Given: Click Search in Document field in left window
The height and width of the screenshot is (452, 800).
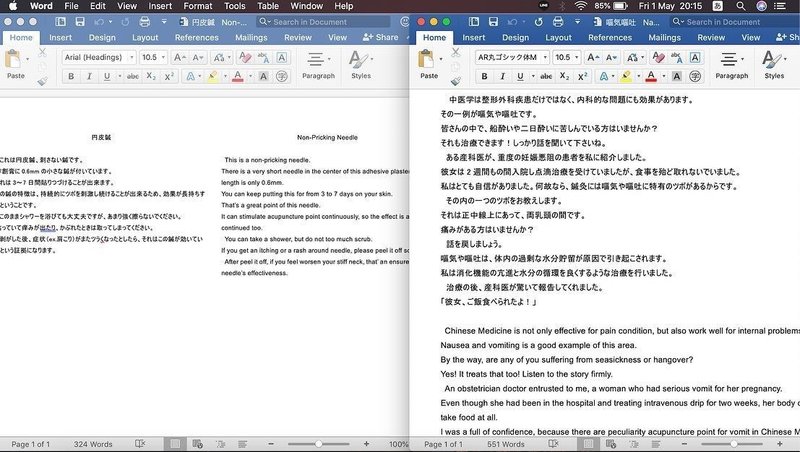Looking at the screenshot, I should coord(323,22).
